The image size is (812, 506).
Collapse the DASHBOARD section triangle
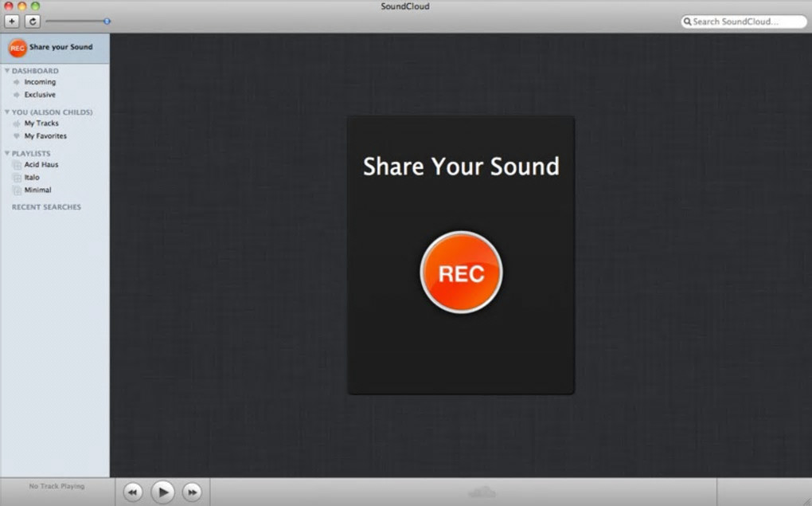click(x=7, y=70)
